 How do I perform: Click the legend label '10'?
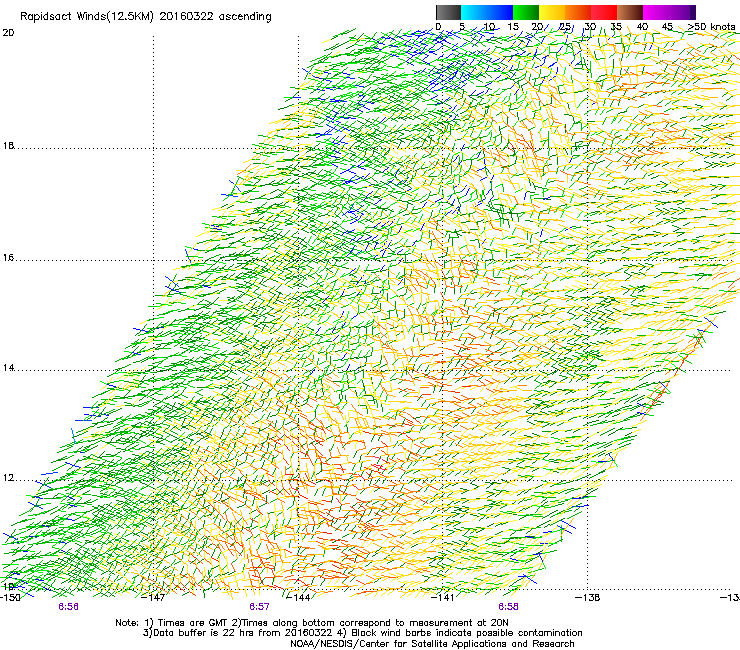(489, 27)
